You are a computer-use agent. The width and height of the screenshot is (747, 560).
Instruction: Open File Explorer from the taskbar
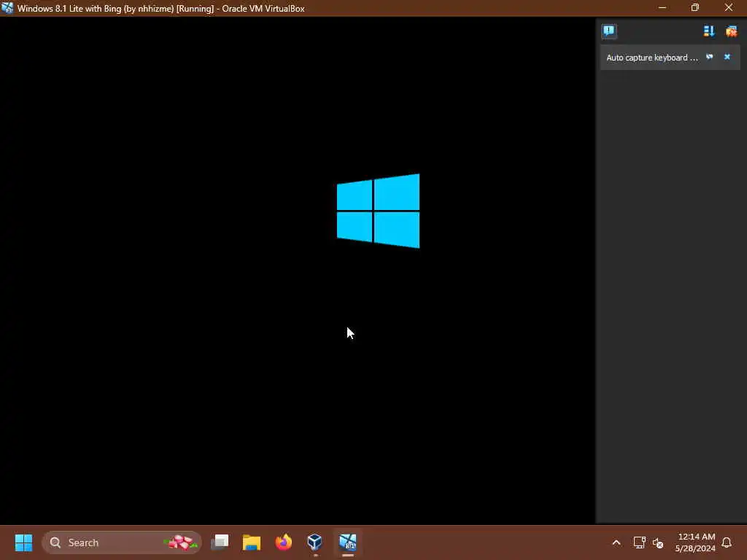click(252, 542)
